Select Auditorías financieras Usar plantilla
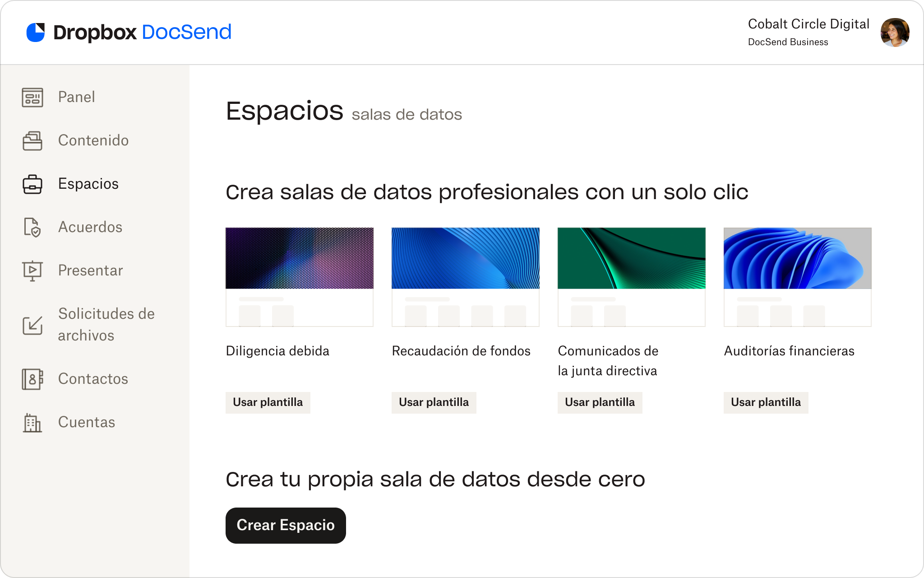The width and height of the screenshot is (924, 578). click(x=766, y=402)
